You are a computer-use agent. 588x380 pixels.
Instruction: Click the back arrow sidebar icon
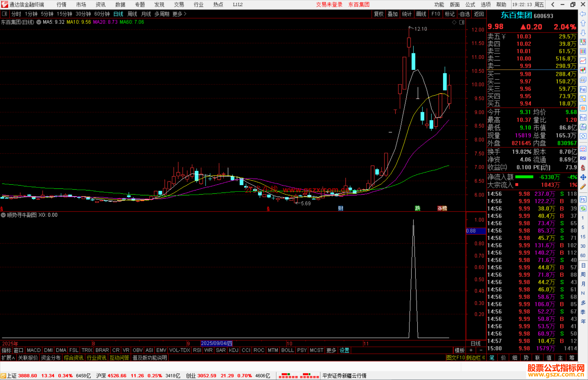(x=583, y=14)
